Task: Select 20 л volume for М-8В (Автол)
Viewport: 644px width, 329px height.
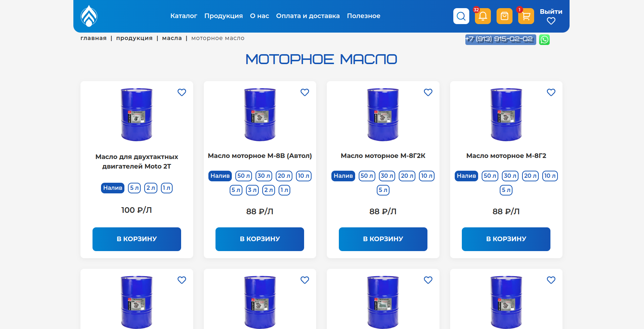Action: [284, 176]
